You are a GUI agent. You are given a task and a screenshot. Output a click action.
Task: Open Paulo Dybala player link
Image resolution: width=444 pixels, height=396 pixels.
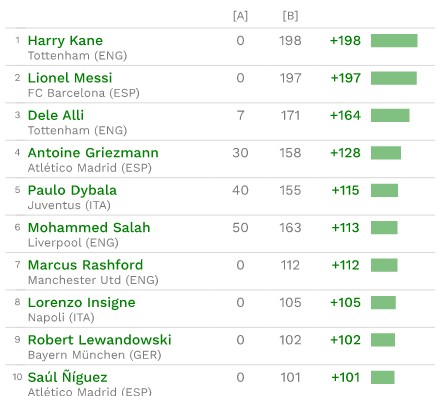click(x=72, y=190)
